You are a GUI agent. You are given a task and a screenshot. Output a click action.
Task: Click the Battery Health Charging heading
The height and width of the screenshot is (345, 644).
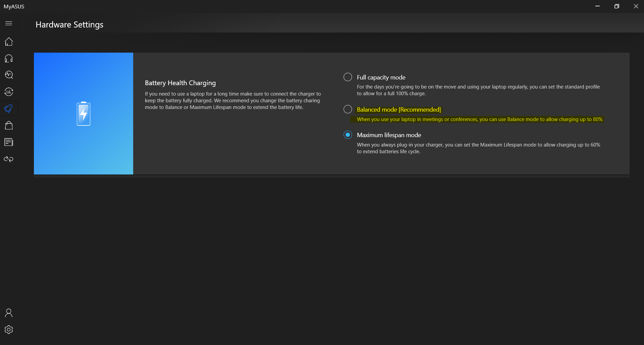tap(180, 83)
